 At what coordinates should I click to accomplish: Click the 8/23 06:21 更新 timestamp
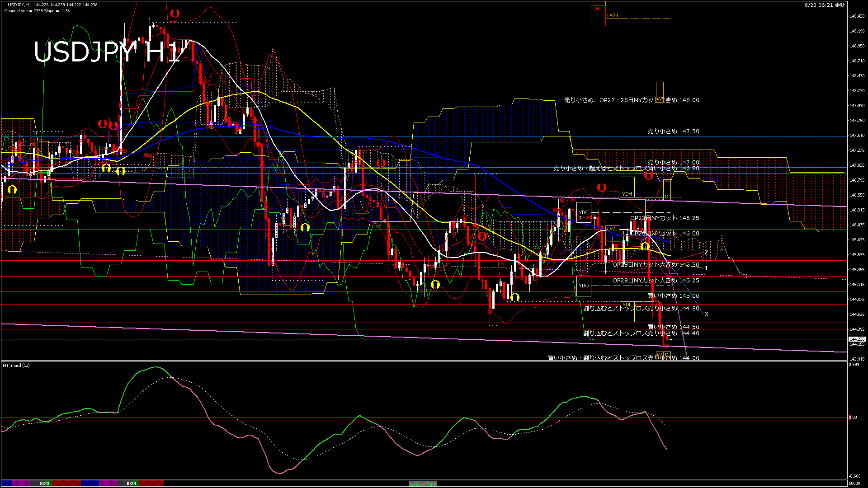pos(825,5)
